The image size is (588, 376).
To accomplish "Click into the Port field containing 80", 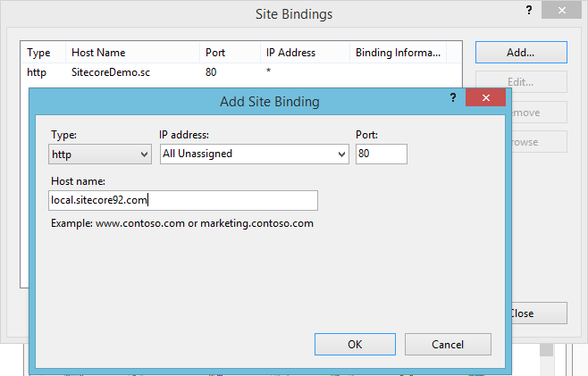I will click(x=381, y=154).
